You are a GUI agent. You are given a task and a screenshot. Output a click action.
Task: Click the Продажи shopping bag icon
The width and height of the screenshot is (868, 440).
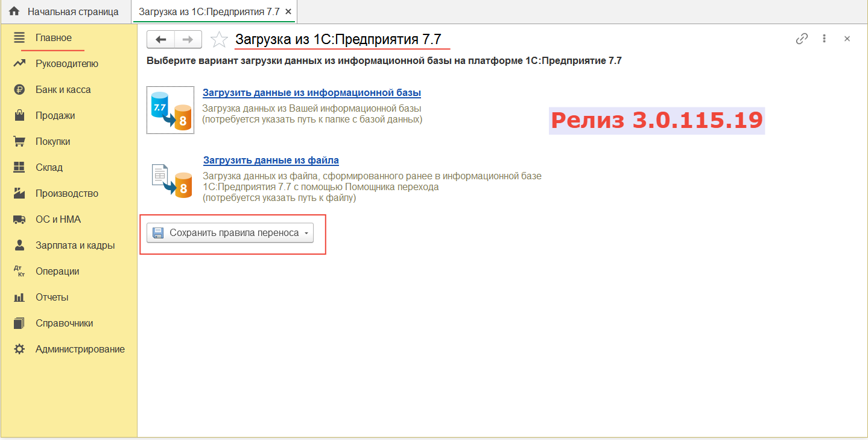[x=19, y=115]
